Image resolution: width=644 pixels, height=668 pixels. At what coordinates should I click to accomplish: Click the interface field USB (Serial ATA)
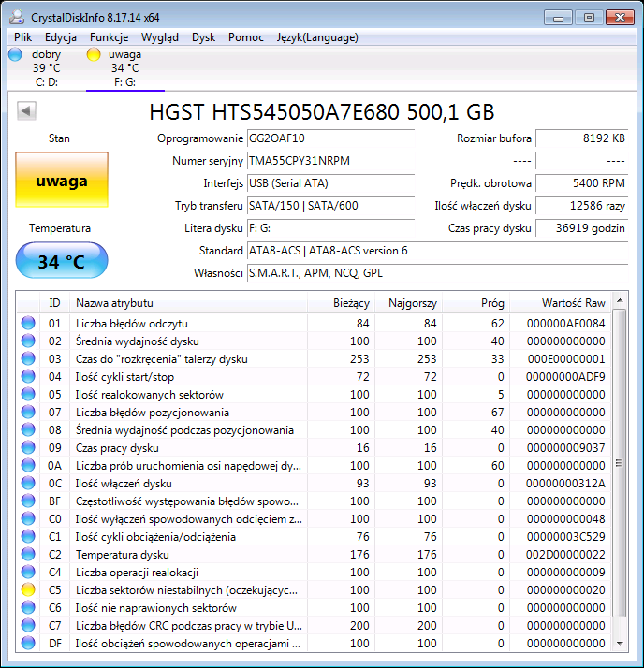330,183
